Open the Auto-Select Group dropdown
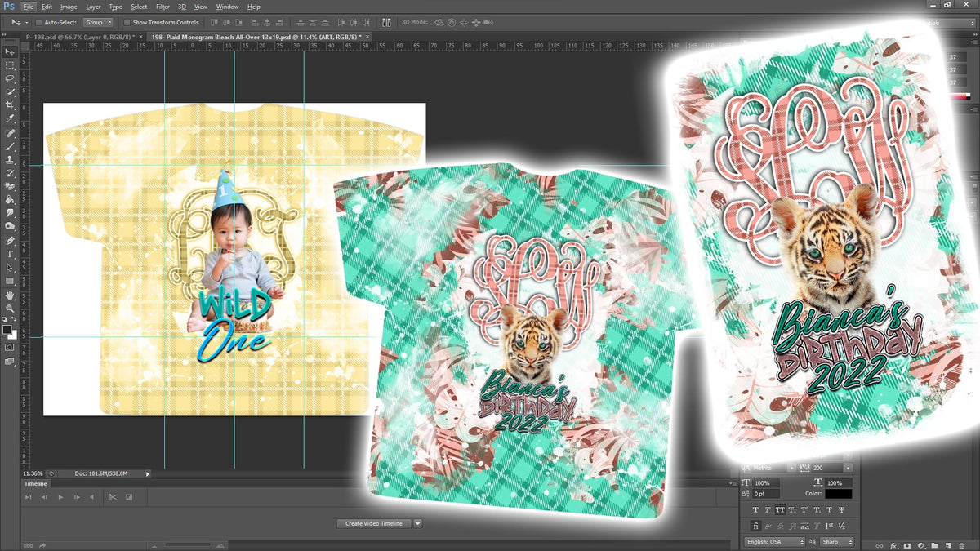This screenshot has width=980, height=551. click(x=98, y=23)
